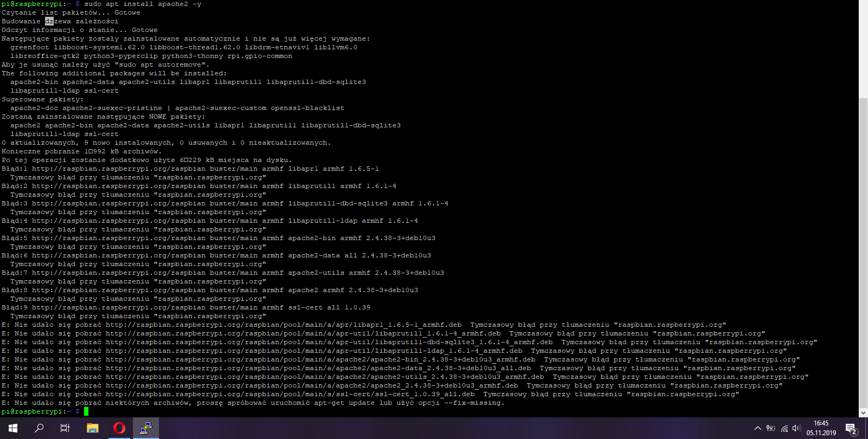
Task: Click the "Błąd:4" libaprutil1-ldap error line
Action: 210,221
